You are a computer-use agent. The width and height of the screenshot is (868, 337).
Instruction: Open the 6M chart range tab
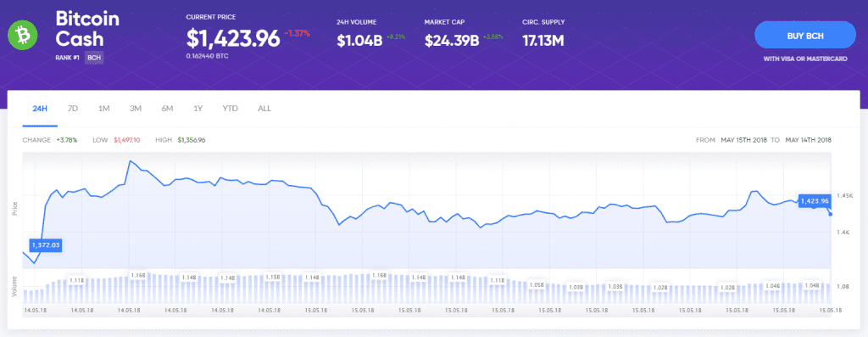[167, 109]
